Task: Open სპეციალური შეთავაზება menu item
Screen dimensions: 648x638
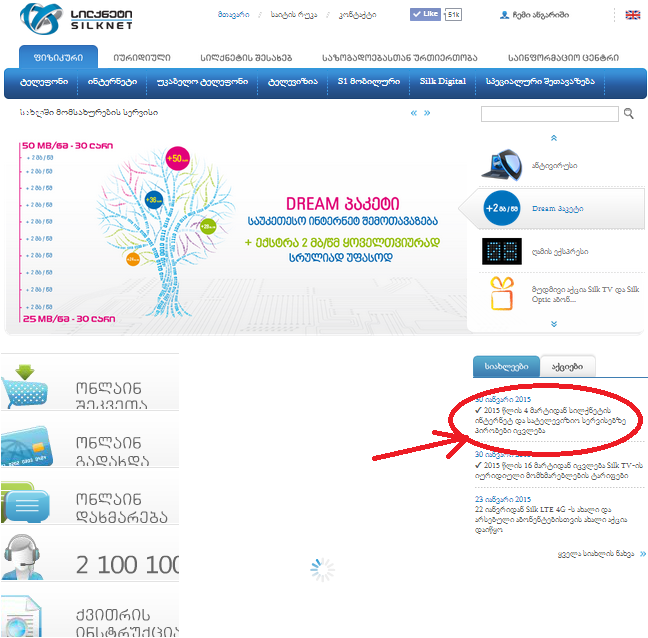Action: pos(540,82)
